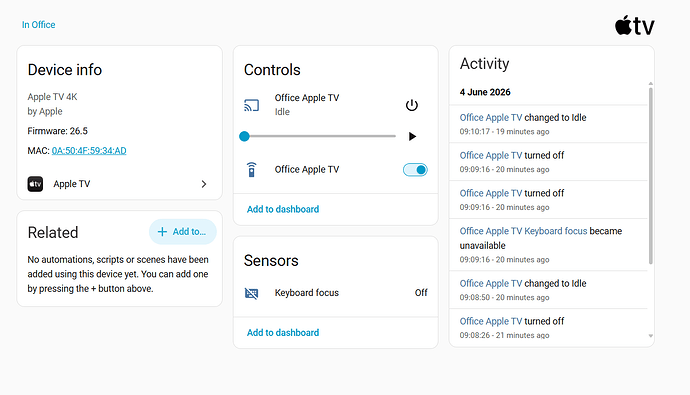This screenshot has height=395, width=690.
Task: Click the media player position slider handle
Action: [244, 136]
